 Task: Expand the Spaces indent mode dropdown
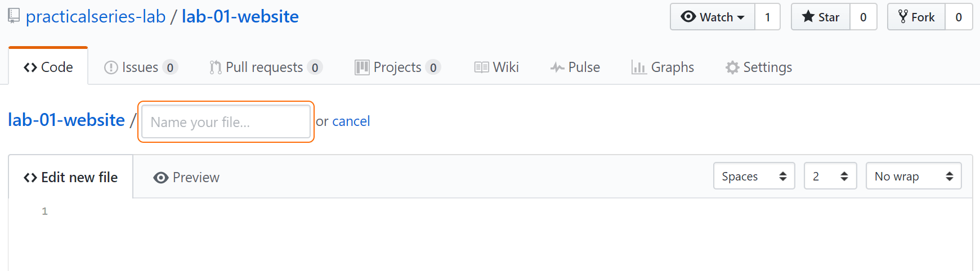tap(754, 176)
